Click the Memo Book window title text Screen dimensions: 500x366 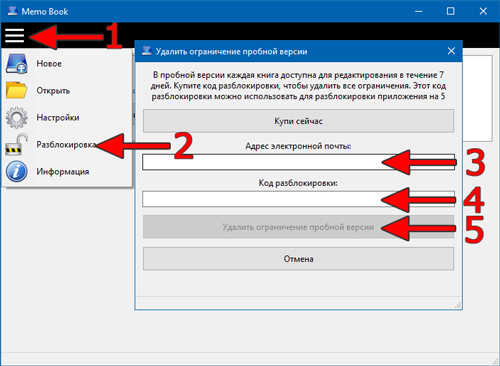45,11
